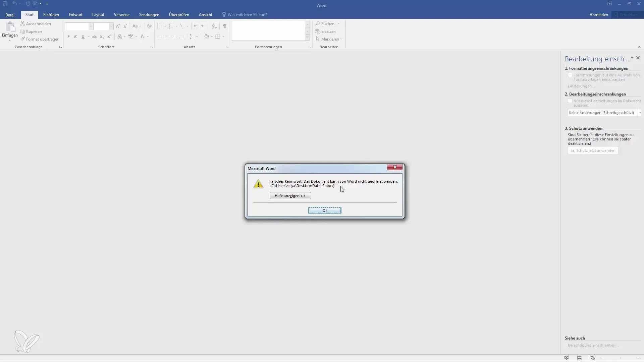This screenshot has height=362, width=644.
Task: Click the text highlight color icon
Action: pyautogui.click(x=131, y=37)
